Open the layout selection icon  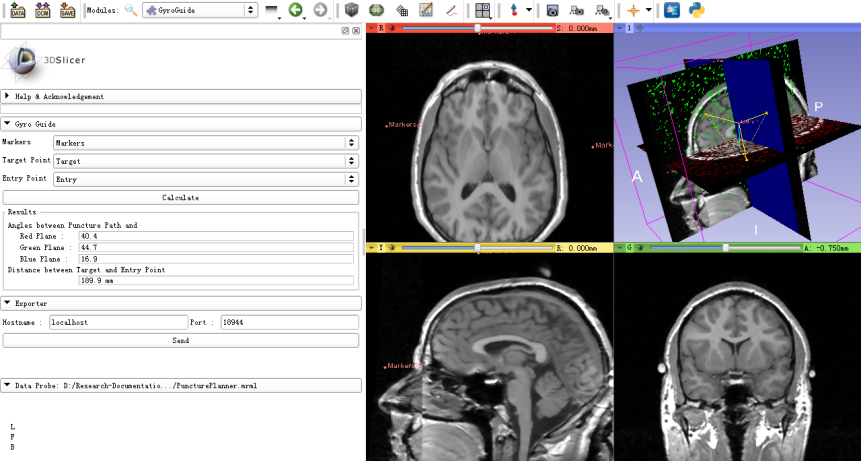click(x=483, y=10)
